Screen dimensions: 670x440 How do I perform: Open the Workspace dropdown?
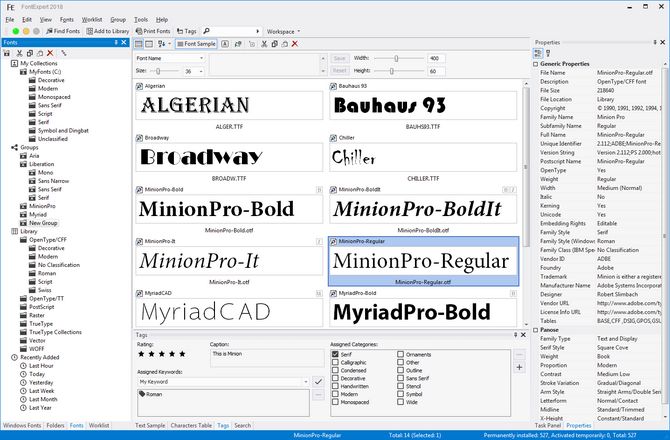coord(283,31)
